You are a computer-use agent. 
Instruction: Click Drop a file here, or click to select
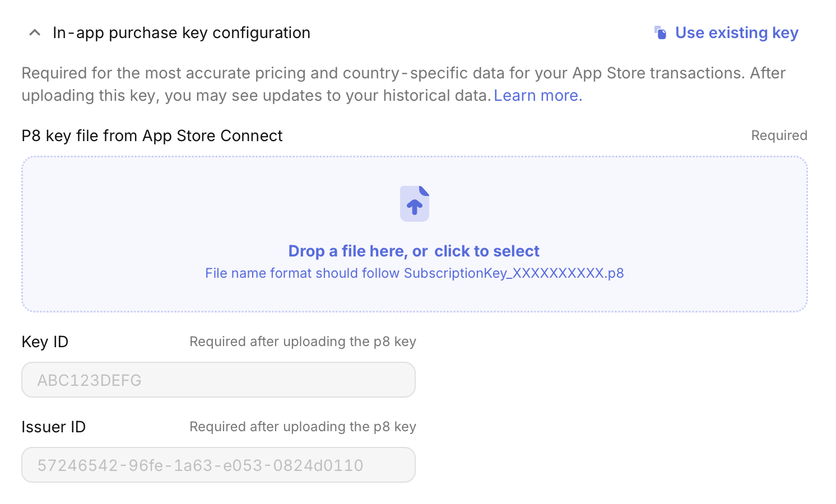(x=414, y=251)
